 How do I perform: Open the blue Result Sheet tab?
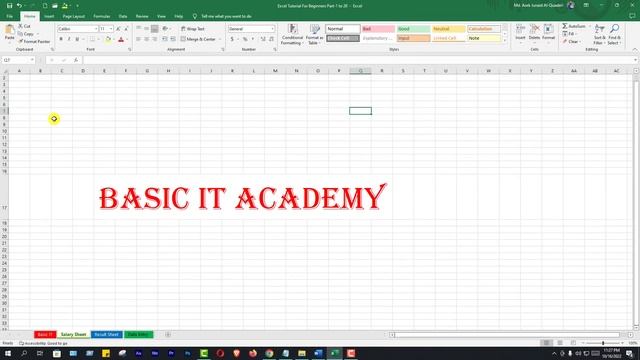point(106,334)
